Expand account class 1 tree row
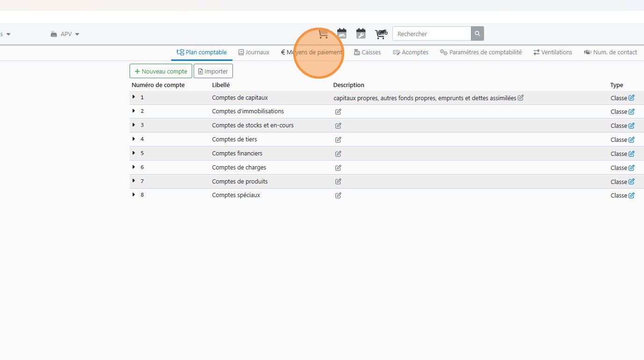Viewport: 644px width, 360px height. (134, 97)
